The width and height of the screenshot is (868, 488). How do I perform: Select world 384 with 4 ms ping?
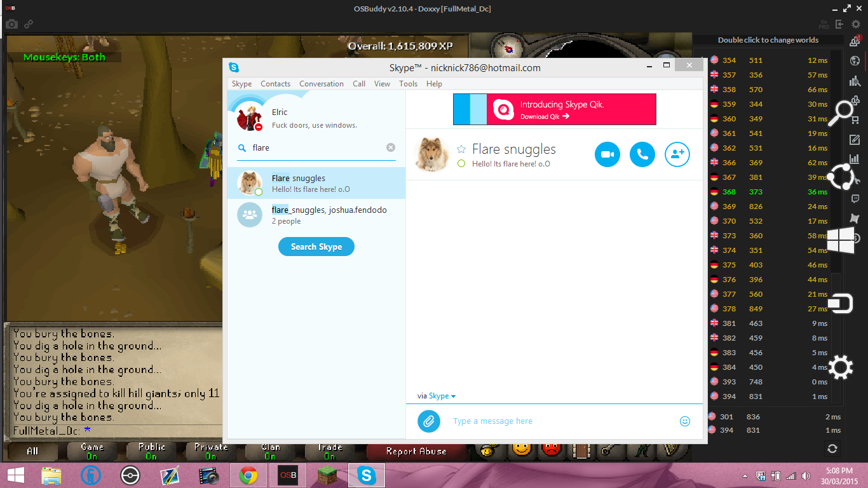pyautogui.click(x=770, y=367)
